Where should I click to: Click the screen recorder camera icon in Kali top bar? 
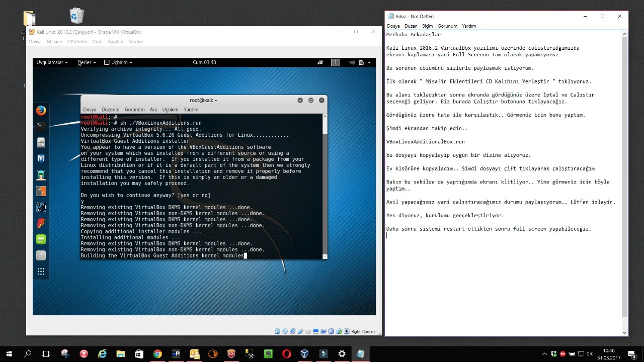(320, 62)
